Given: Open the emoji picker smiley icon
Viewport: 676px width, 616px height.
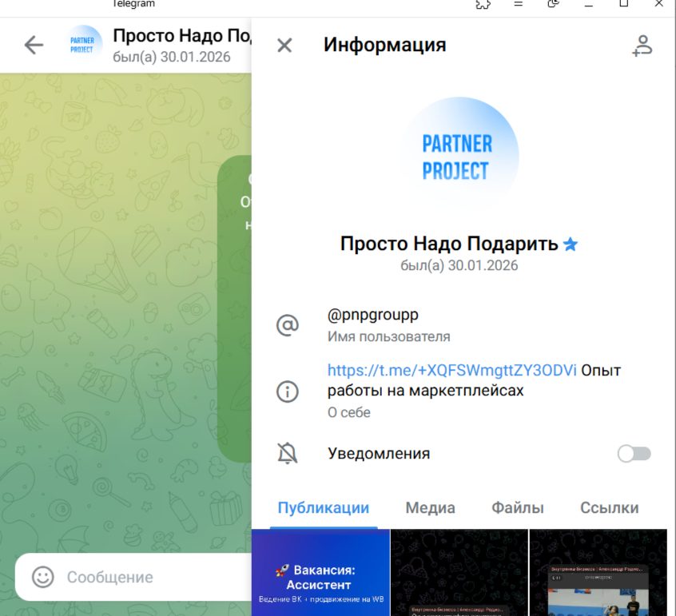Looking at the screenshot, I should [x=42, y=577].
